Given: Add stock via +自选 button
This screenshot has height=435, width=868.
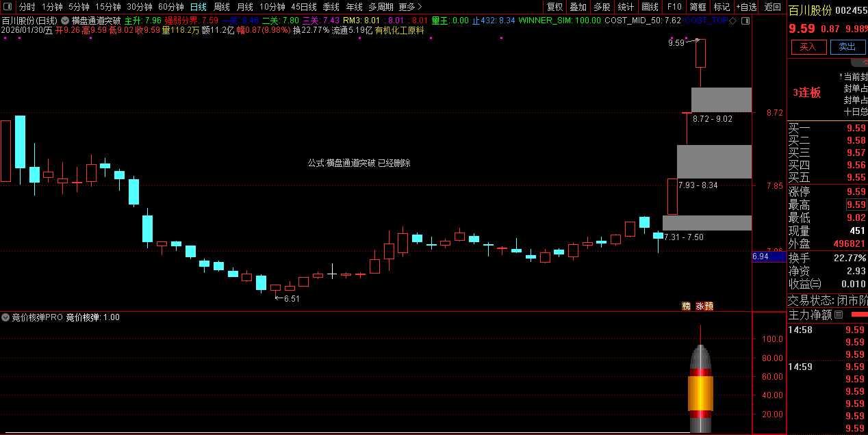Looking at the screenshot, I should (x=746, y=7).
